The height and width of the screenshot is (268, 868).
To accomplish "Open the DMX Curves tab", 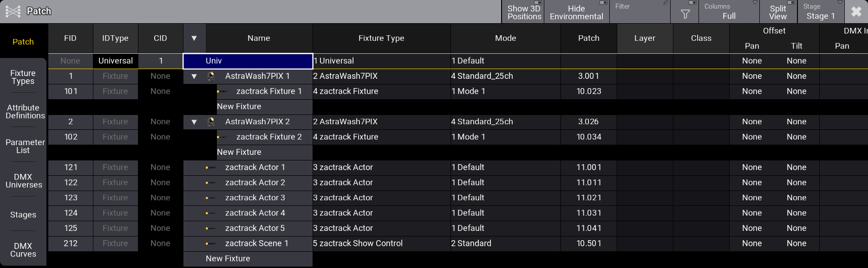I will pyautogui.click(x=23, y=250).
